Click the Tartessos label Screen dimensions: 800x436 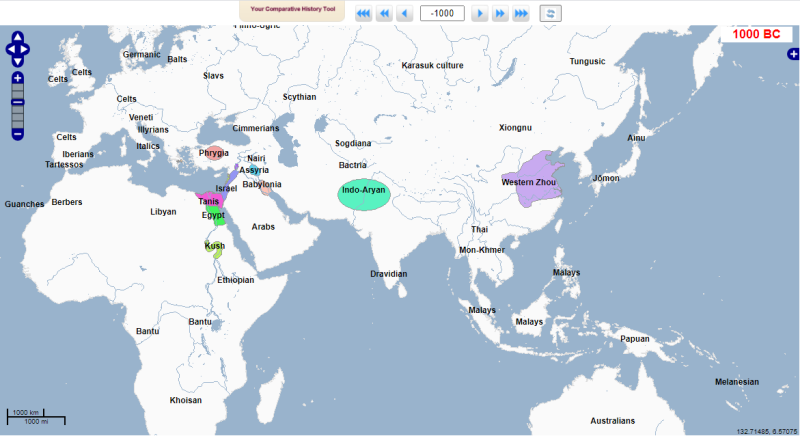[64, 164]
